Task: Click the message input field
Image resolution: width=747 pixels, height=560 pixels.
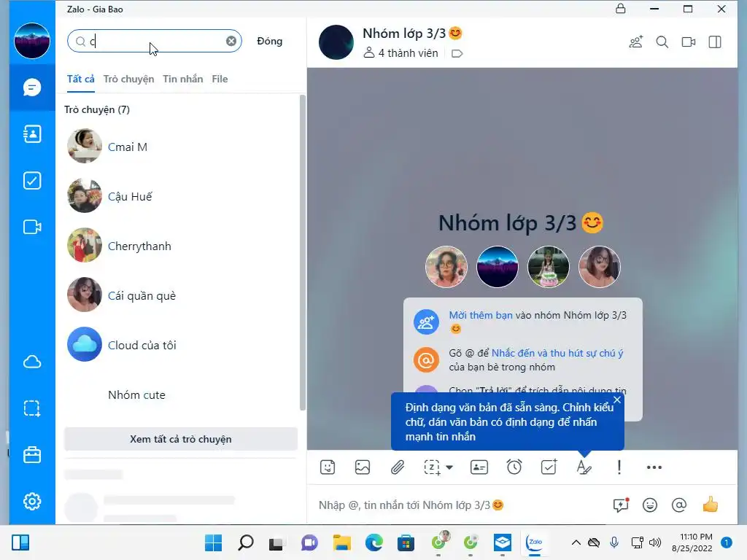Action: point(460,505)
